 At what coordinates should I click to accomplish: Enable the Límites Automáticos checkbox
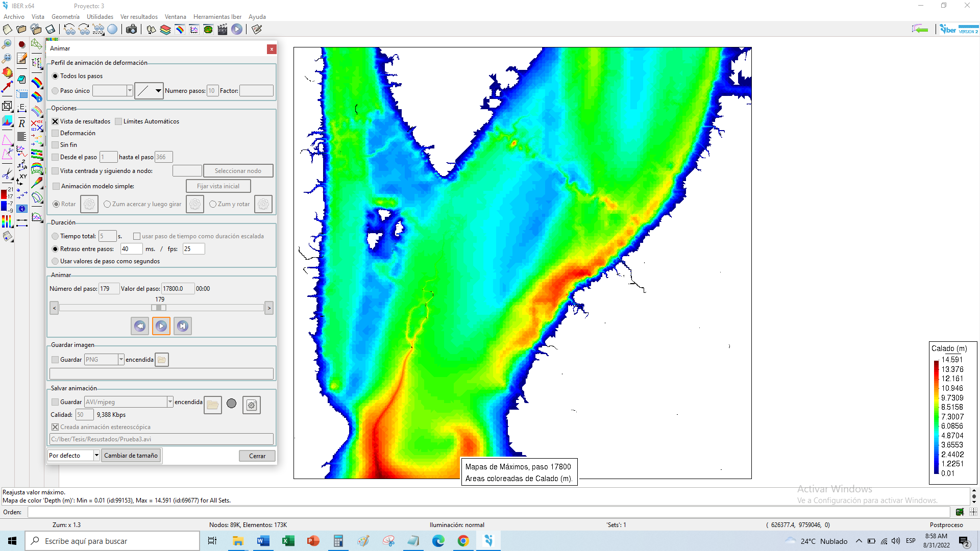point(118,121)
